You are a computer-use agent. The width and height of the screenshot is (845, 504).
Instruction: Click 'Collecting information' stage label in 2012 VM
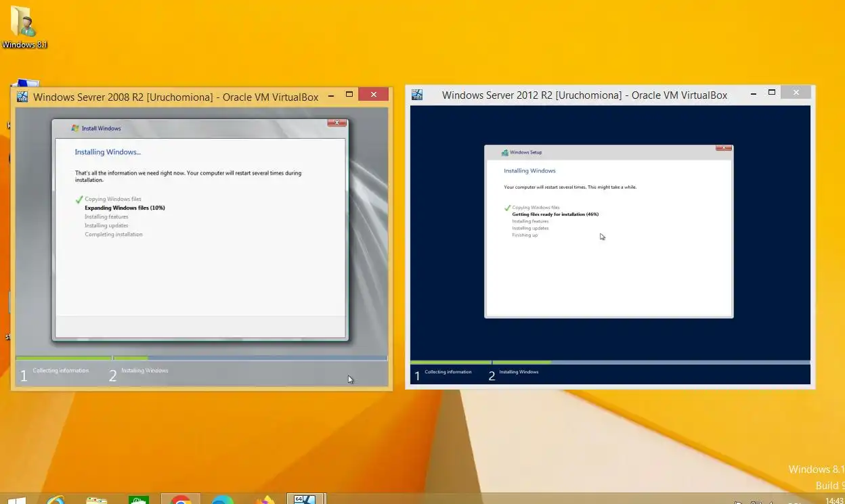(x=448, y=372)
